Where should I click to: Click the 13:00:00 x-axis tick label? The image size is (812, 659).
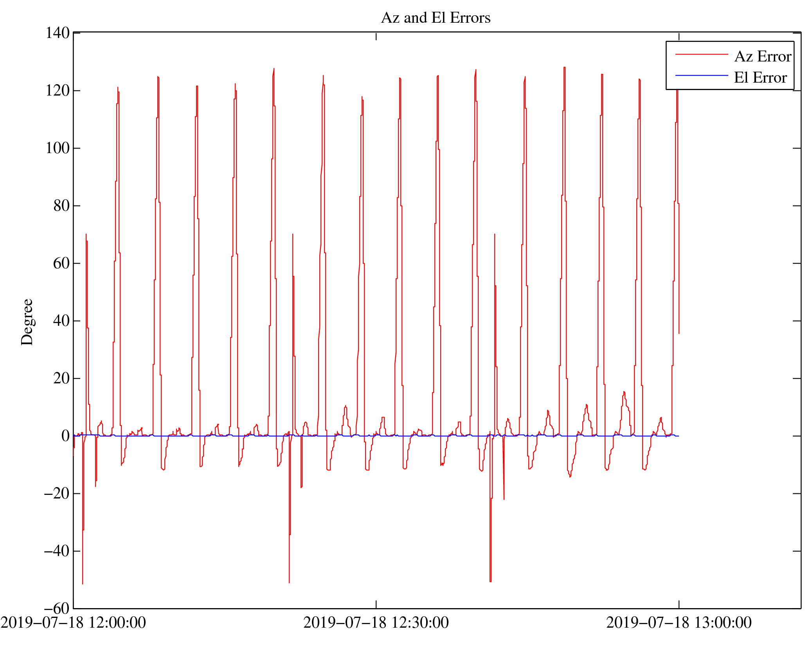(x=679, y=622)
